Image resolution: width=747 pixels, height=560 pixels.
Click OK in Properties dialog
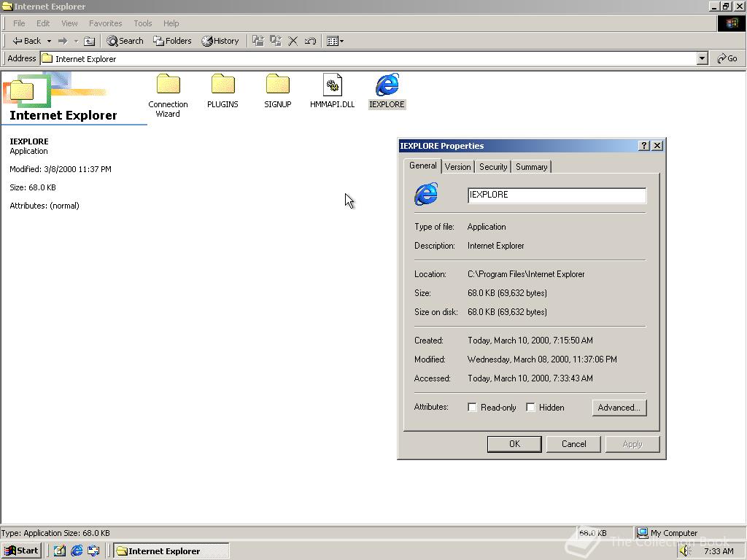click(514, 444)
